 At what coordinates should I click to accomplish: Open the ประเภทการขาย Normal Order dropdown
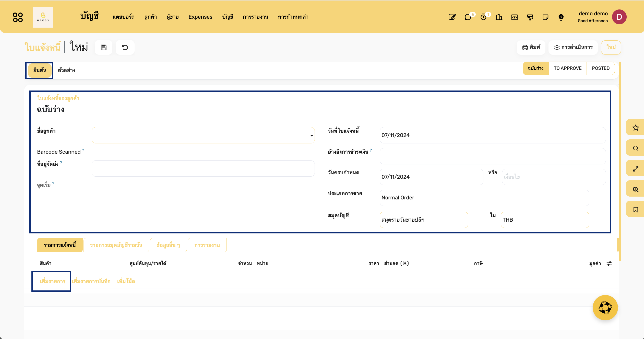point(484,198)
